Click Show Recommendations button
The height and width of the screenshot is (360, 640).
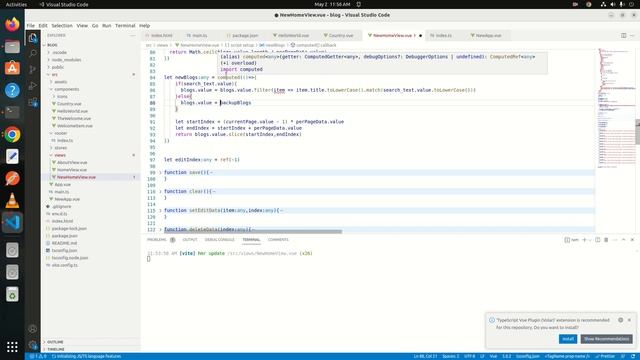(606, 339)
